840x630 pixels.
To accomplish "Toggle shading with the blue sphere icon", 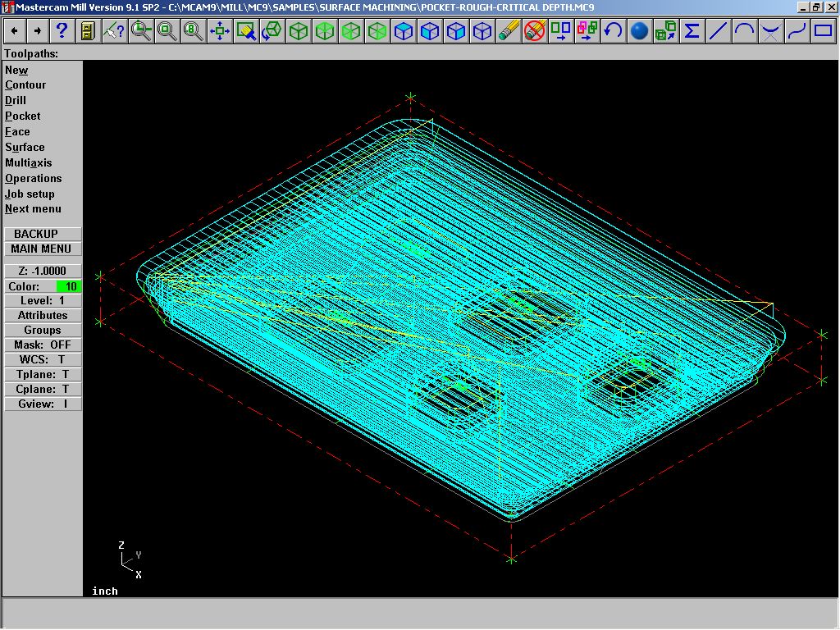I will 639,30.
